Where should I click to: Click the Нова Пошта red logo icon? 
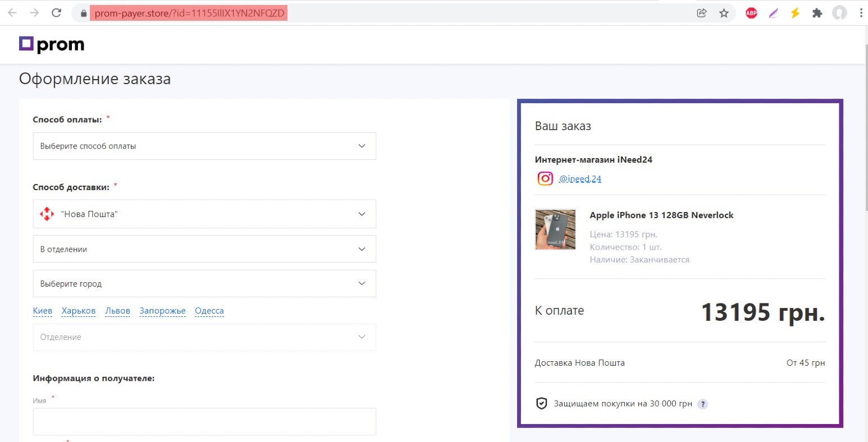click(x=47, y=214)
